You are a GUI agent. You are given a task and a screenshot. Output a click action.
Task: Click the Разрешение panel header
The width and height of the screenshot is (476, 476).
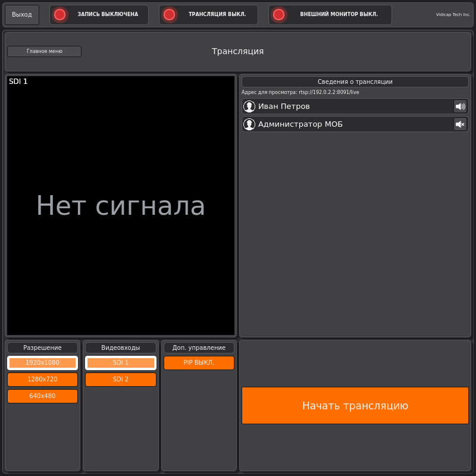coord(42,347)
